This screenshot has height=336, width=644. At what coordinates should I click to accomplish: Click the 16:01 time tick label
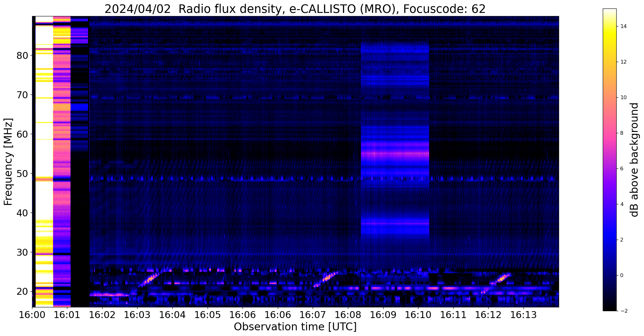click(x=67, y=315)
